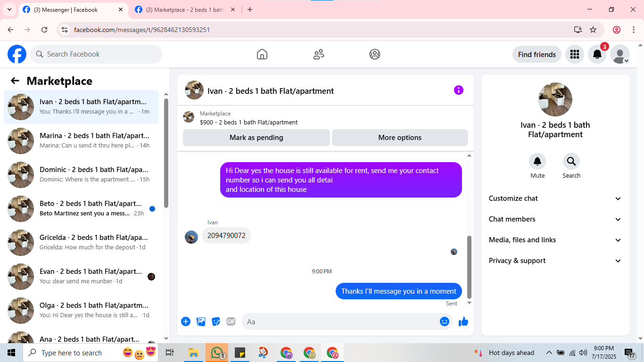This screenshot has height=362, width=644.
Task: Open the Facebook menu grid icon
Action: tap(574, 54)
